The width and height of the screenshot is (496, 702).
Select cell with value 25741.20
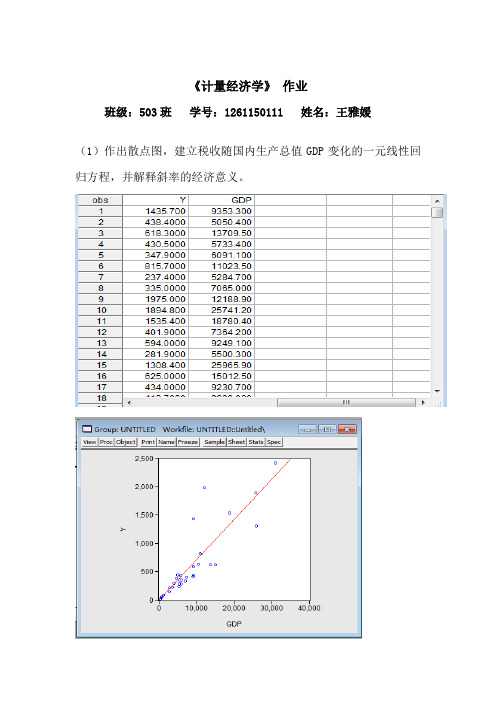coord(221,310)
